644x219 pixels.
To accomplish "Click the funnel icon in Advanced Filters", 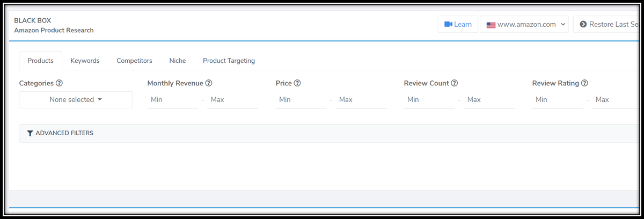I will tap(30, 133).
